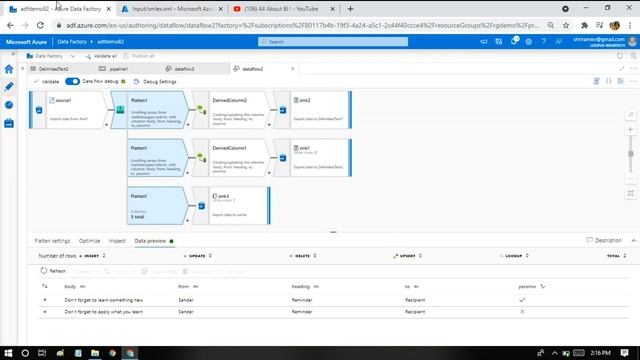Click Refresh in data preview
Viewport: 640px width, 360px height.
coord(53,271)
